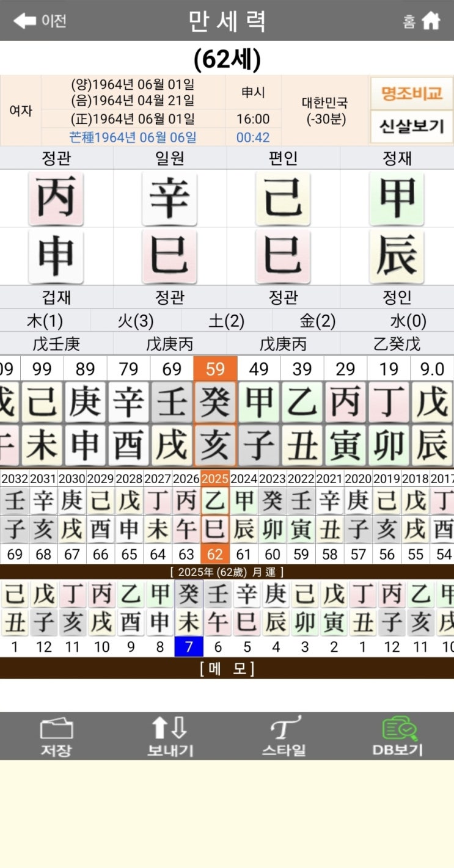Tap the 寅 tile for month 2
454x868 pixels.
point(333,622)
